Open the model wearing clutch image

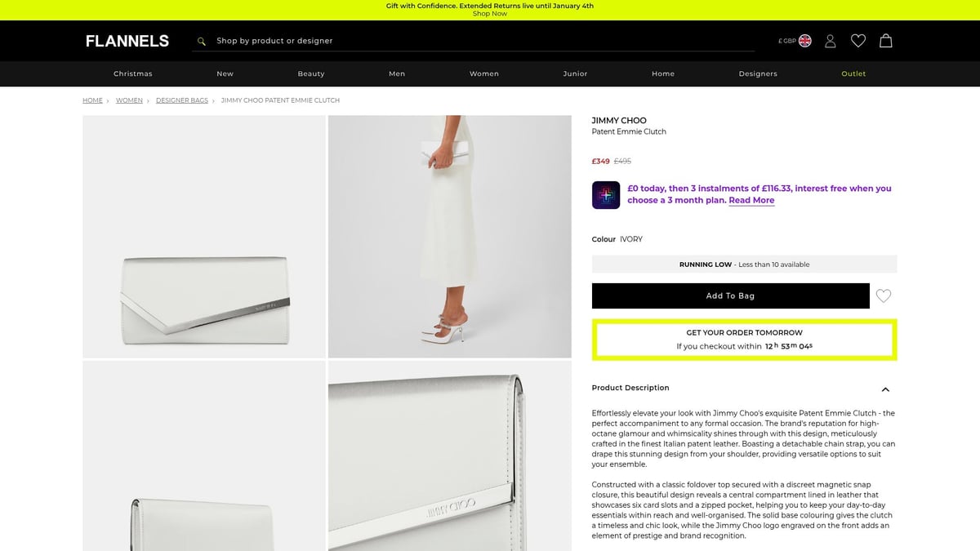coord(449,237)
